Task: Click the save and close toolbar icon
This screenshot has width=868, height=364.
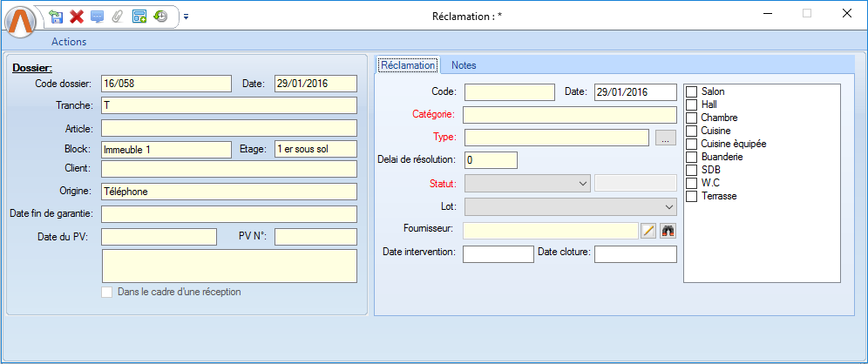Action: click(57, 16)
